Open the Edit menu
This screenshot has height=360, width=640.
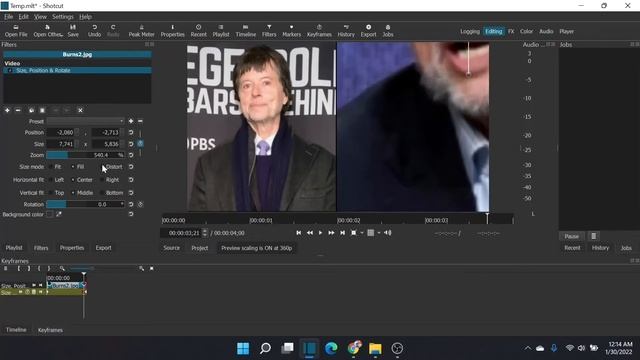click(24, 17)
